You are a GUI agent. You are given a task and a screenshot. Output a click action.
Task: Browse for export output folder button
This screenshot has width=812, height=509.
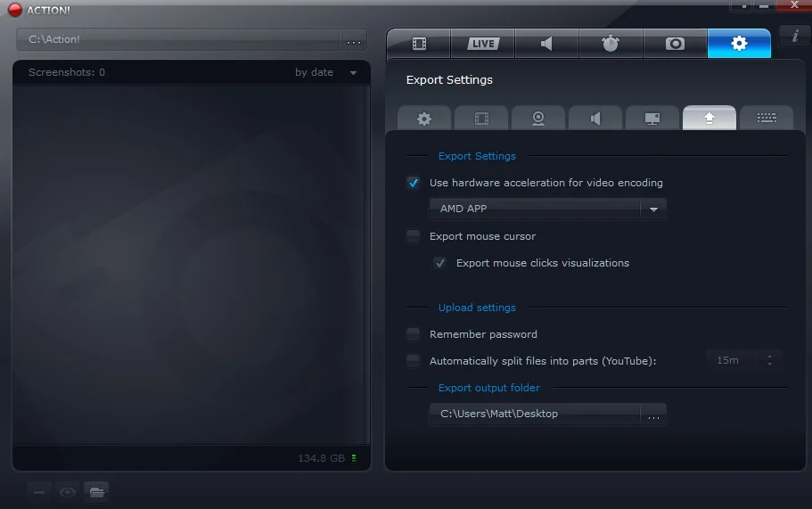(653, 415)
